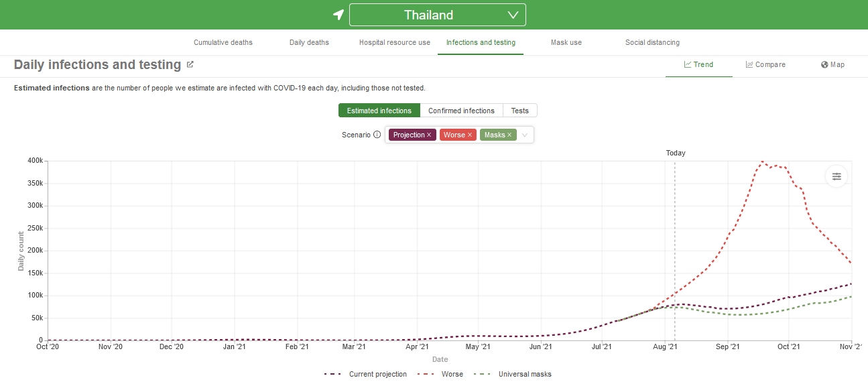Viewport: 868px width, 384px height.
Task: Select the Trend view
Action: point(698,65)
